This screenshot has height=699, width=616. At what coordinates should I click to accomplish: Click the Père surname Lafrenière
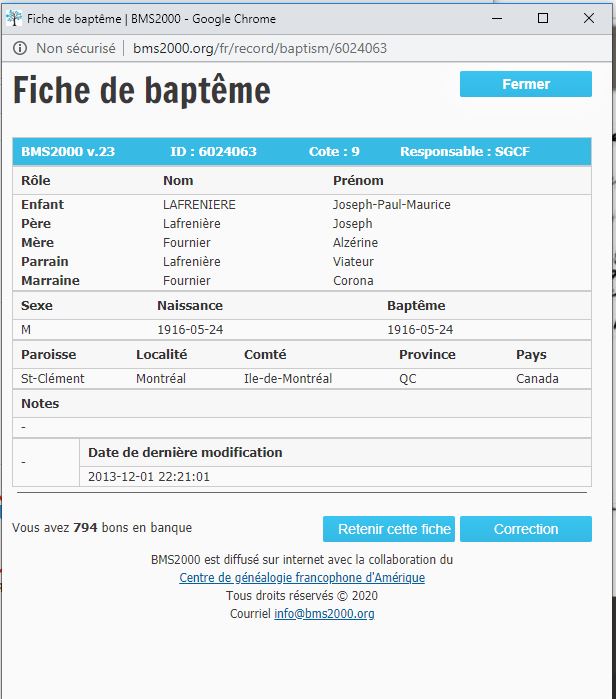[192, 224]
